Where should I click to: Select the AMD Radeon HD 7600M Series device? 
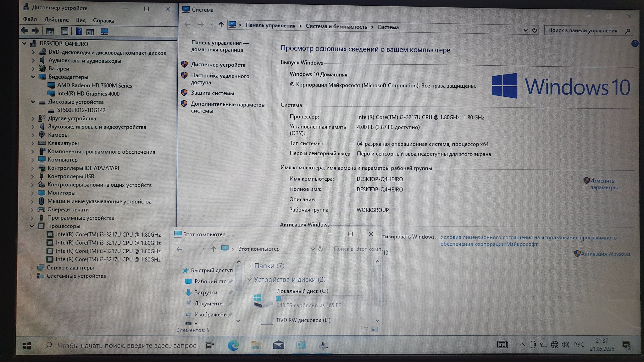point(94,85)
